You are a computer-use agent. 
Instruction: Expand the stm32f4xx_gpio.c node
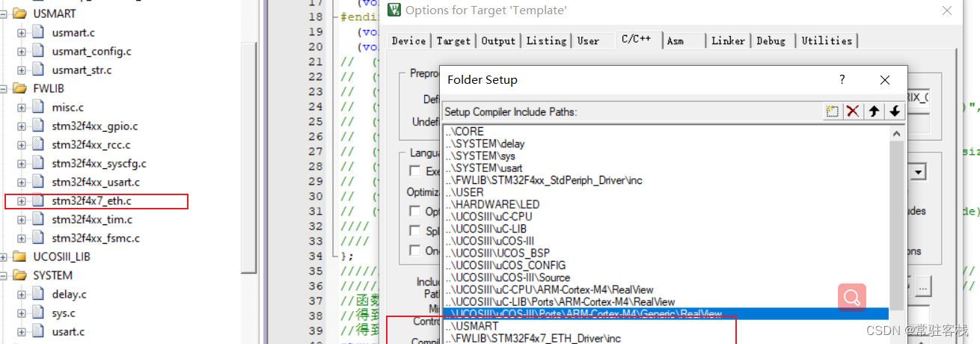[x=21, y=126]
